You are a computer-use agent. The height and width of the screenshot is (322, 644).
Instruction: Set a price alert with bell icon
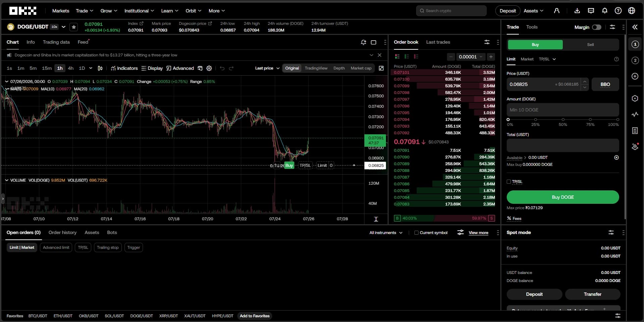363,42
